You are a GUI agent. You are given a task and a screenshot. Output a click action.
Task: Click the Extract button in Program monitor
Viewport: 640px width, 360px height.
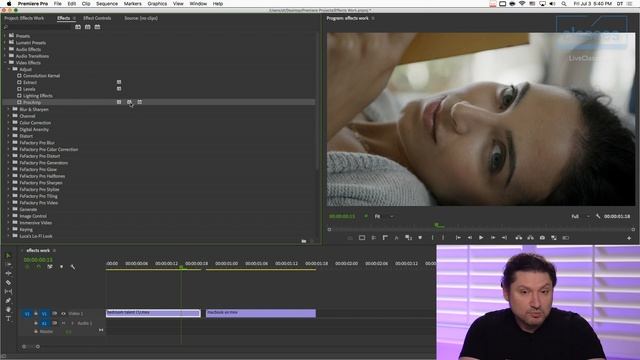click(531, 238)
